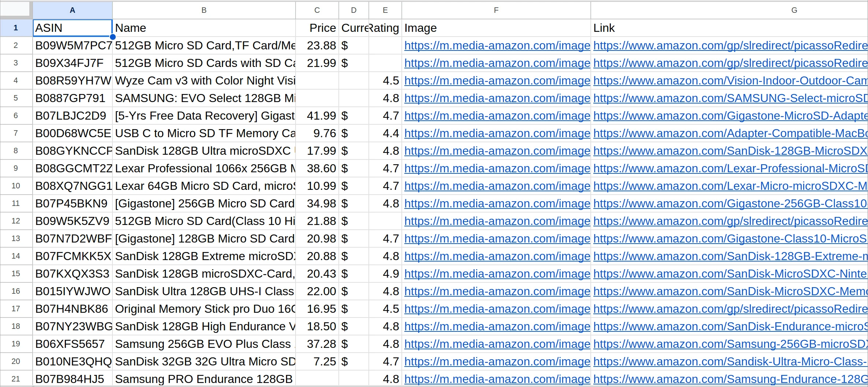The width and height of the screenshot is (868, 387).
Task: Click the Samsung PRO Endurance 128GB name cell
Action: (204, 379)
